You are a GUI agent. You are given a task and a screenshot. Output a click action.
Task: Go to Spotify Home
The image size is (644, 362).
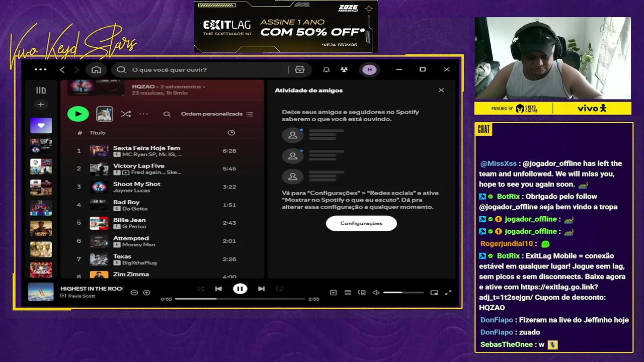[x=97, y=70]
